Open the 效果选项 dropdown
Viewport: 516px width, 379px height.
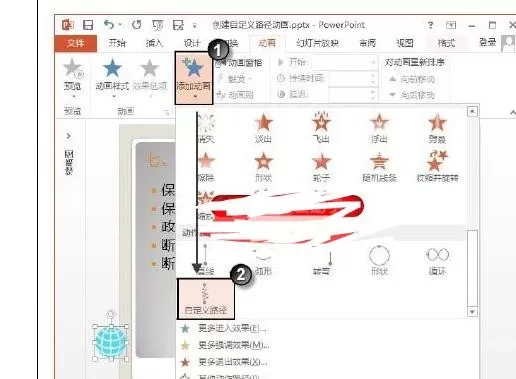click(x=150, y=77)
